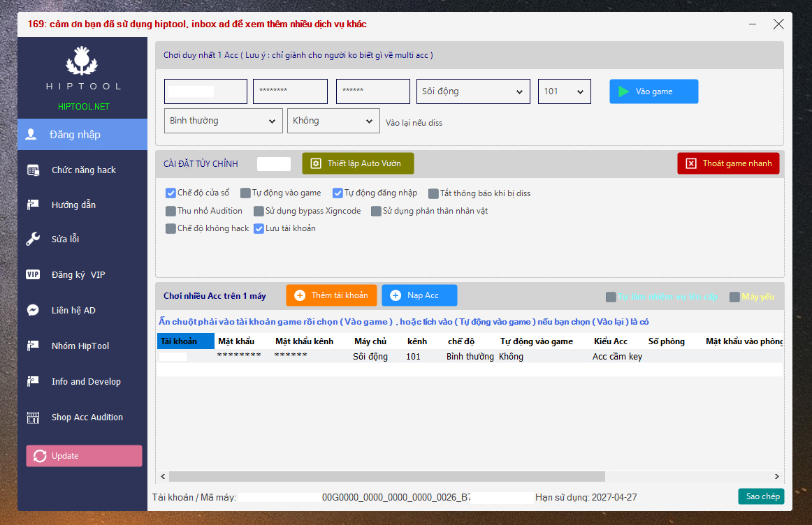Enable Tự động vào game checkbox
This screenshot has width=812, height=525.
245,193
